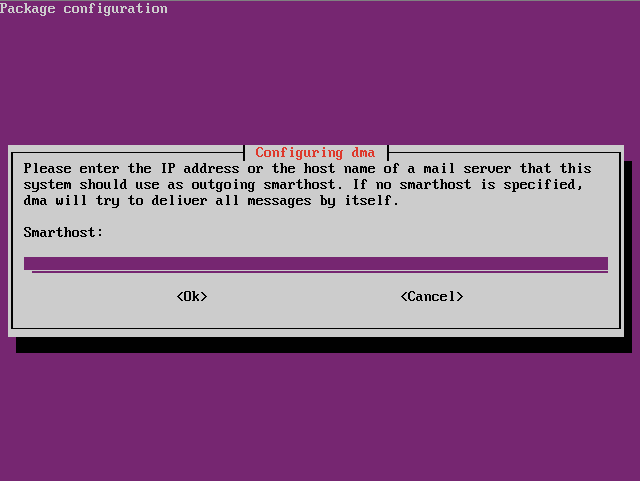Screen dimensions: 640x481
Task: Click the right end of the Smarthost field
Action: click(x=604, y=264)
